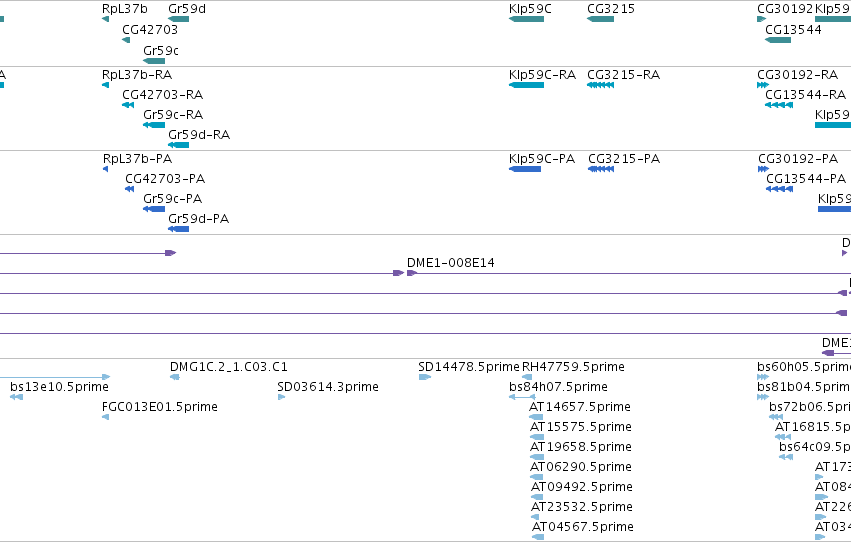Screen dimensions: 851x542
Task: Click EST FGC013E01.5prime
Action: pos(105,417)
